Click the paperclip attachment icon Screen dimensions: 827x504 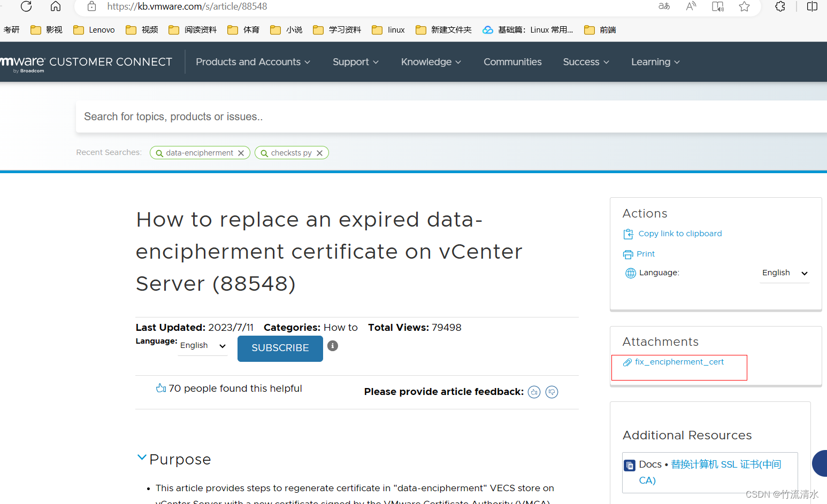[x=627, y=362]
